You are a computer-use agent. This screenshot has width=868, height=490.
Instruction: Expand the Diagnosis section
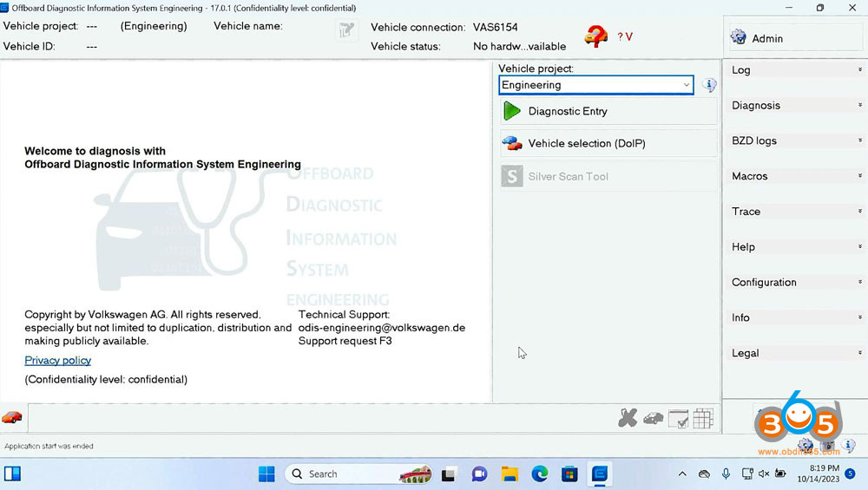click(795, 106)
